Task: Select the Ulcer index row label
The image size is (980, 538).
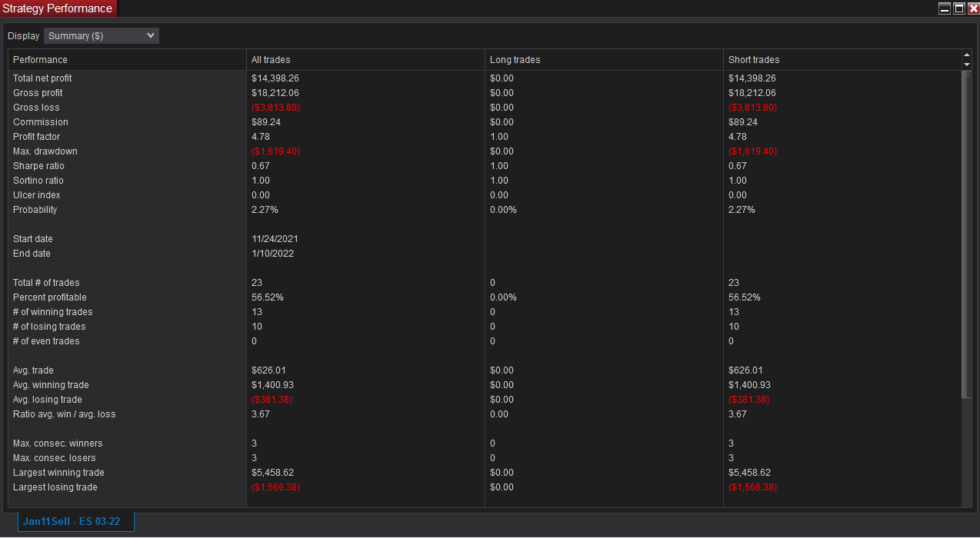Action: [x=36, y=195]
